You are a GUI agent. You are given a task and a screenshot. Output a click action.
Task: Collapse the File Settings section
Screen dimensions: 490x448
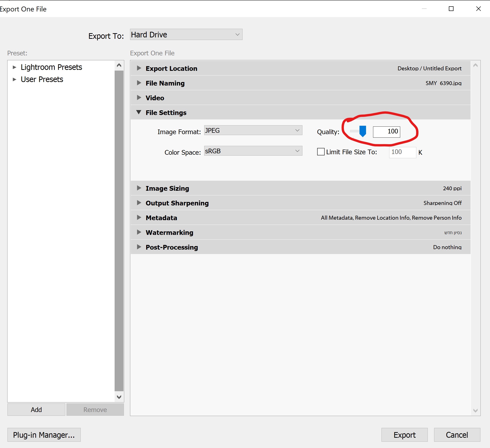(x=139, y=112)
